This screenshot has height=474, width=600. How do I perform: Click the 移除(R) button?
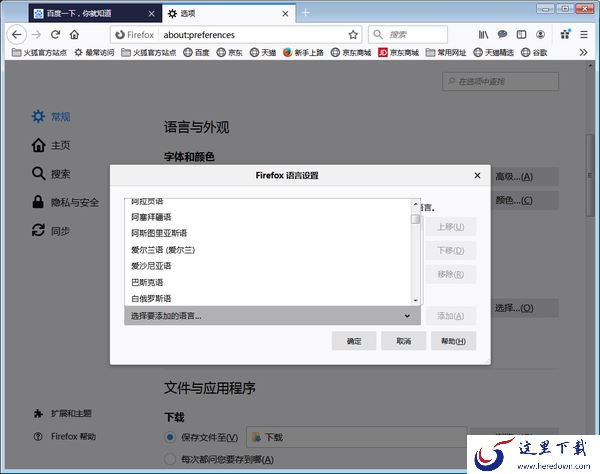pyautogui.click(x=451, y=274)
